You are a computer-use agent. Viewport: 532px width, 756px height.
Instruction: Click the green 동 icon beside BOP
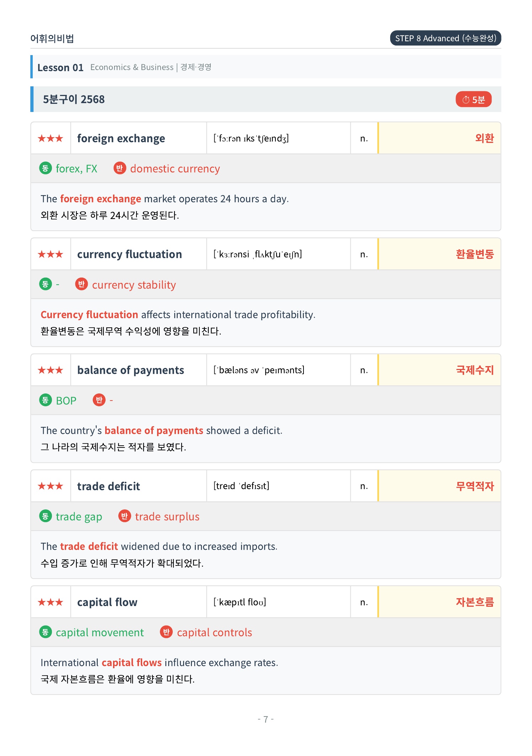tap(45, 400)
